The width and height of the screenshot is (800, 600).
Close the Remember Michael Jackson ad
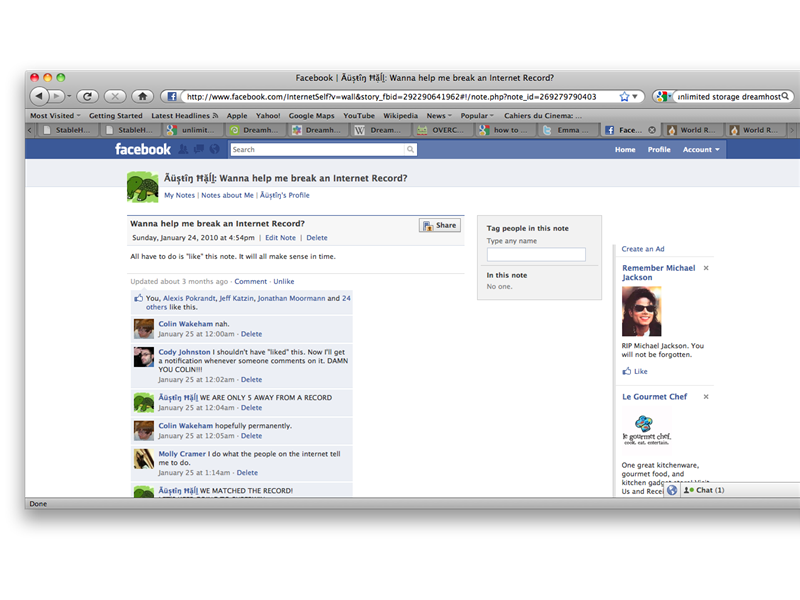click(x=706, y=268)
